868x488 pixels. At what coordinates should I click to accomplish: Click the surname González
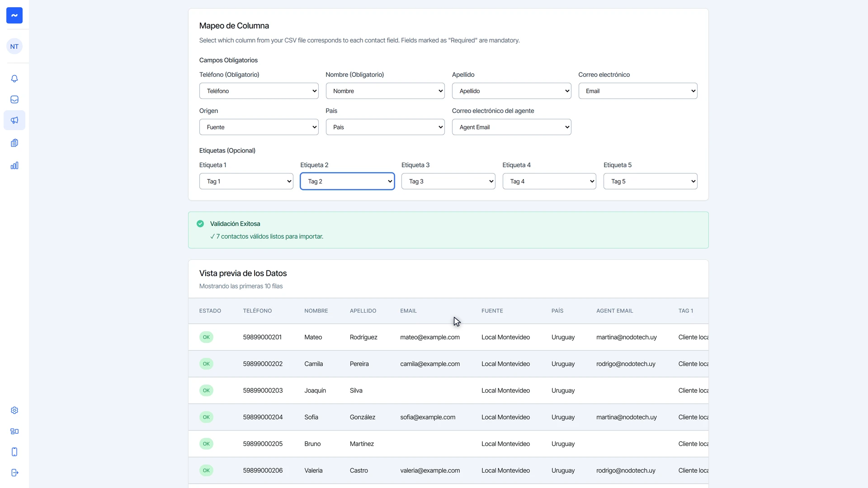pos(363,417)
